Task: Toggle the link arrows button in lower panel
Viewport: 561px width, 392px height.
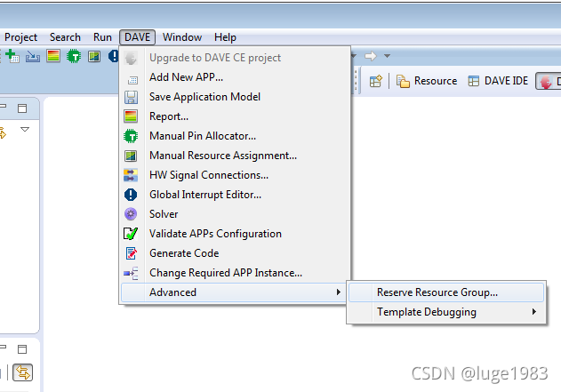Action: coord(22,372)
